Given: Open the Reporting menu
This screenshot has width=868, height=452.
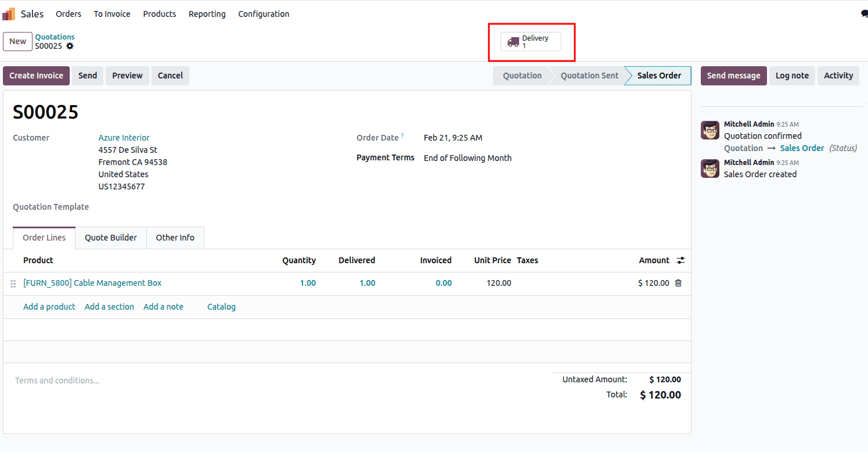Looking at the screenshot, I should [207, 13].
